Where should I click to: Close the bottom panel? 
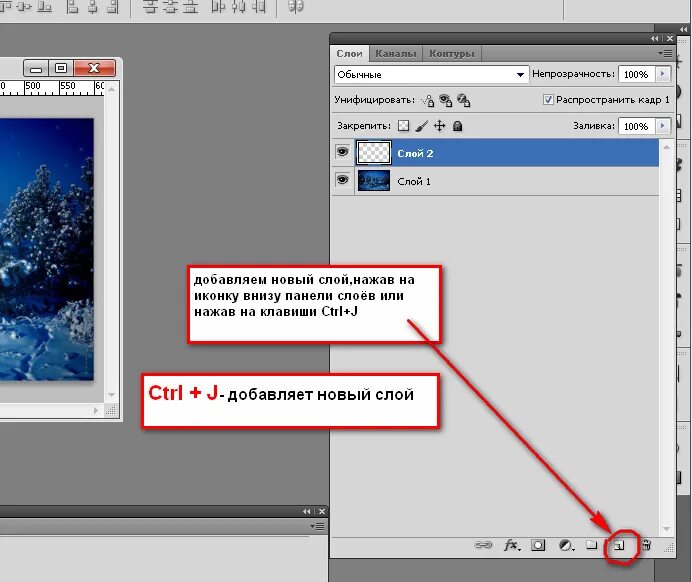coord(322,511)
